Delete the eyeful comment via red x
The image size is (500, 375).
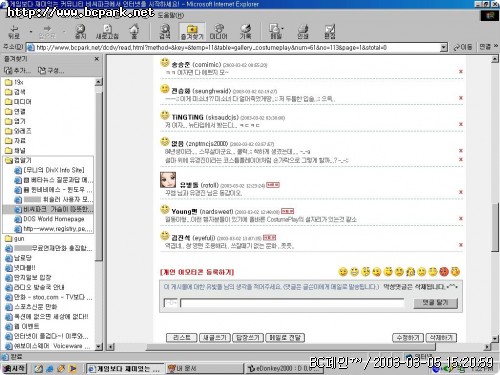point(461,245)
